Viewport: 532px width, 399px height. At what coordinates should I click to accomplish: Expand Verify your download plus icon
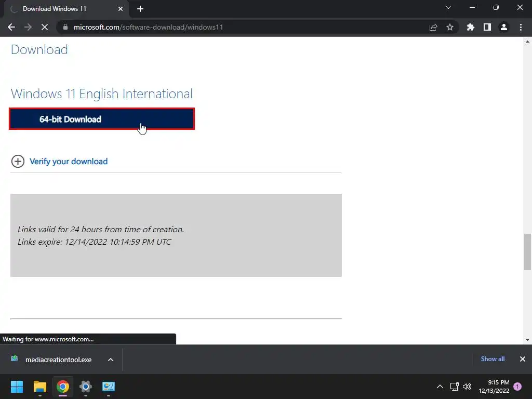tap(18, 162)
